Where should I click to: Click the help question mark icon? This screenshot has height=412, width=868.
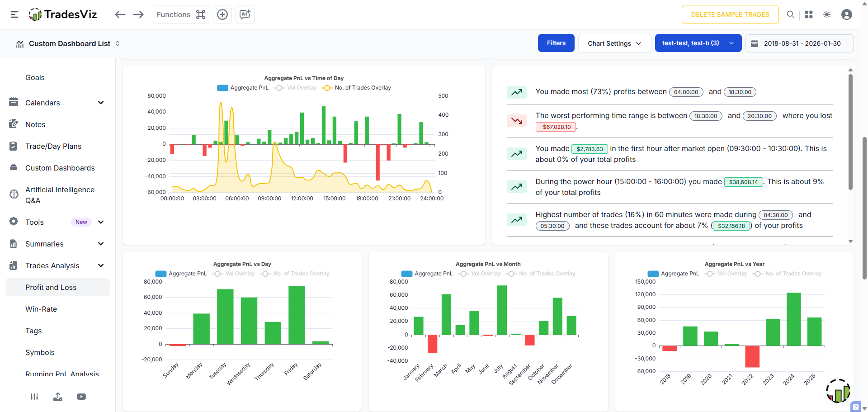(x=855, y=407)
